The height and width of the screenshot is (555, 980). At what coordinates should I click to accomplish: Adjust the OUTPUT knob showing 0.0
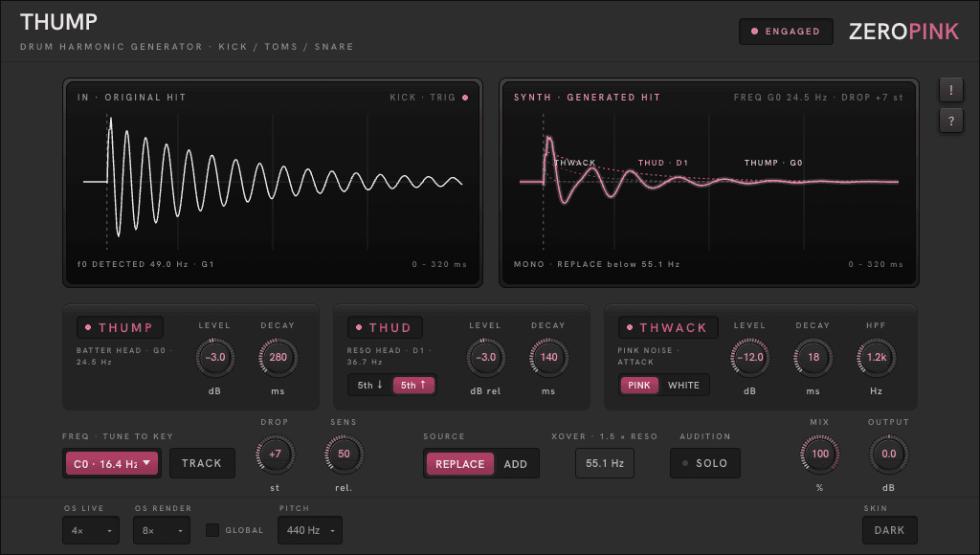[x=889, y=455]
